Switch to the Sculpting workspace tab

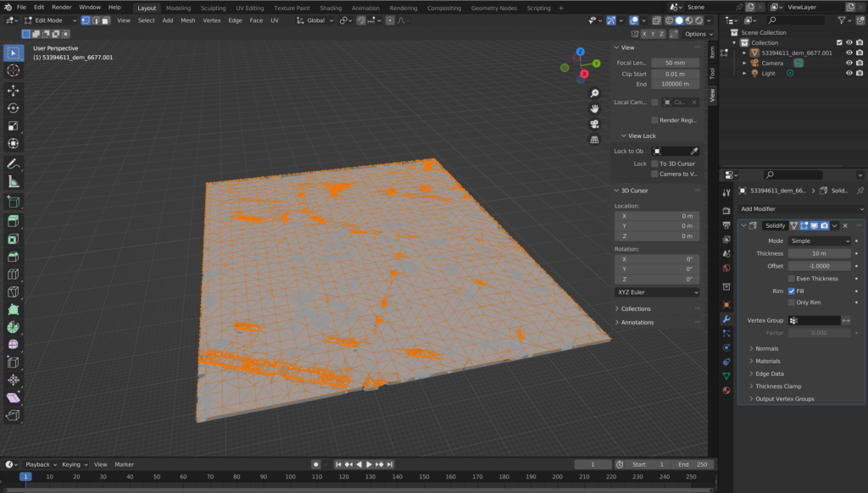[213, 8]
